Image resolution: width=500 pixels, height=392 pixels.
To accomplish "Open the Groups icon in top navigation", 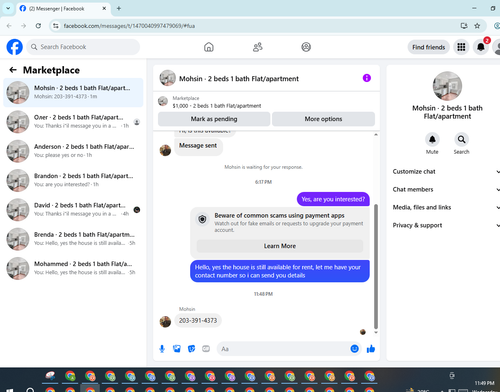I will point(306,47).
